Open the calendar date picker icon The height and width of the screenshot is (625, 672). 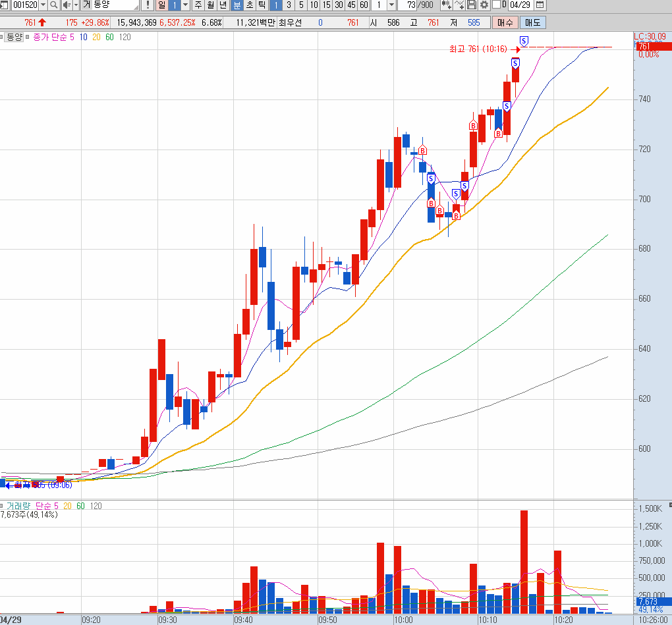coord(540,5)
